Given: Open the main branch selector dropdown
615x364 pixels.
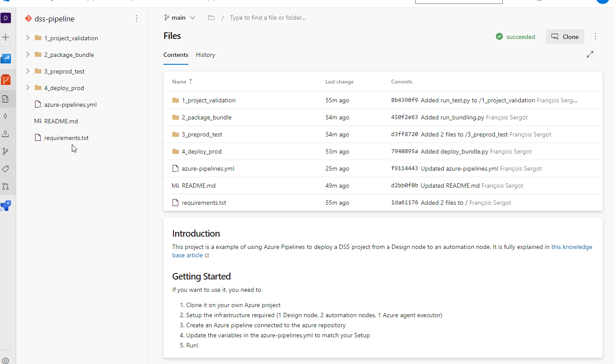Looking at the screenshot, I should [x=180, y=18].
